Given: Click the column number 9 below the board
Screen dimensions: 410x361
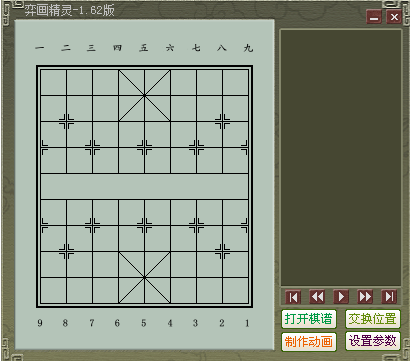Looking at the screenshot, I should (x=40, y=323).
